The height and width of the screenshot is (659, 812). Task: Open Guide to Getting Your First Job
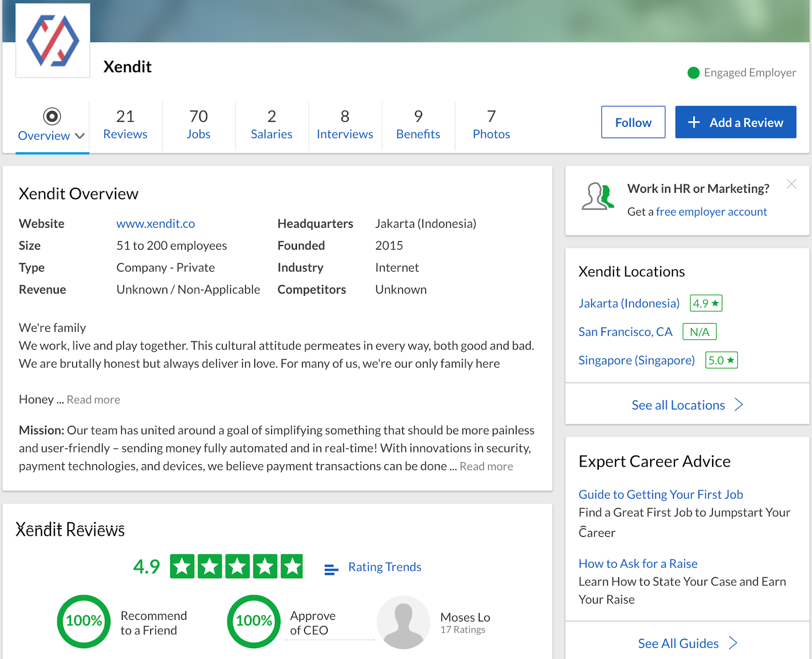click(x=661, y=495)
